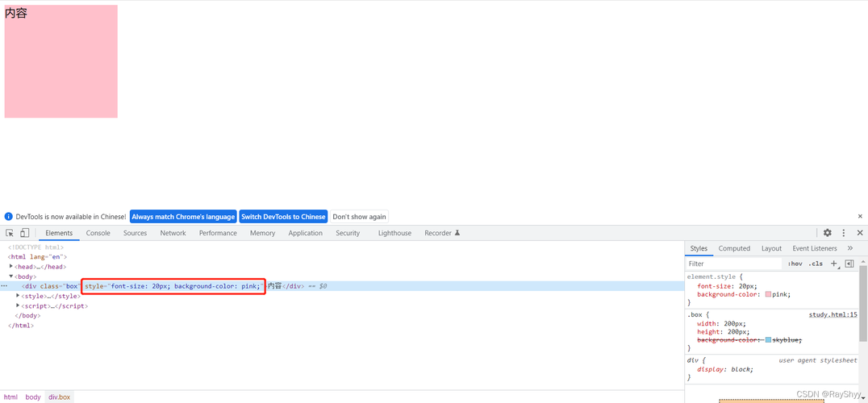This screenshot has height=403, width=868.
Task: Open the study.html:15 source link
Action: pyautogui.click(x=833, y=314)
